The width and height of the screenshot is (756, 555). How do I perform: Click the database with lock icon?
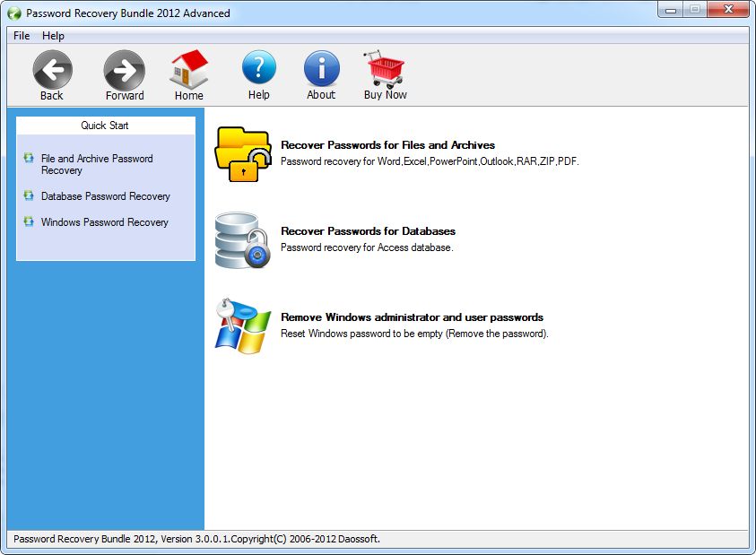click(x=242, y=239)
